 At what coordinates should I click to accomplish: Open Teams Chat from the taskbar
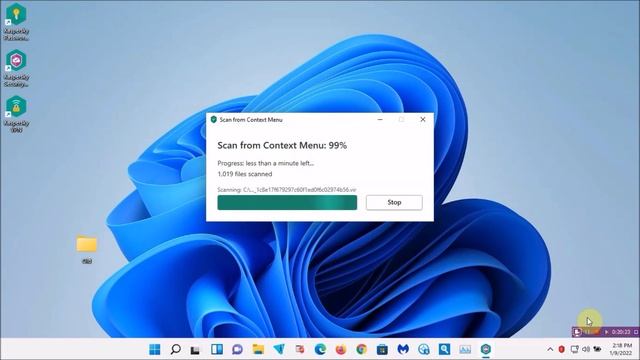(x=237, y=349)
